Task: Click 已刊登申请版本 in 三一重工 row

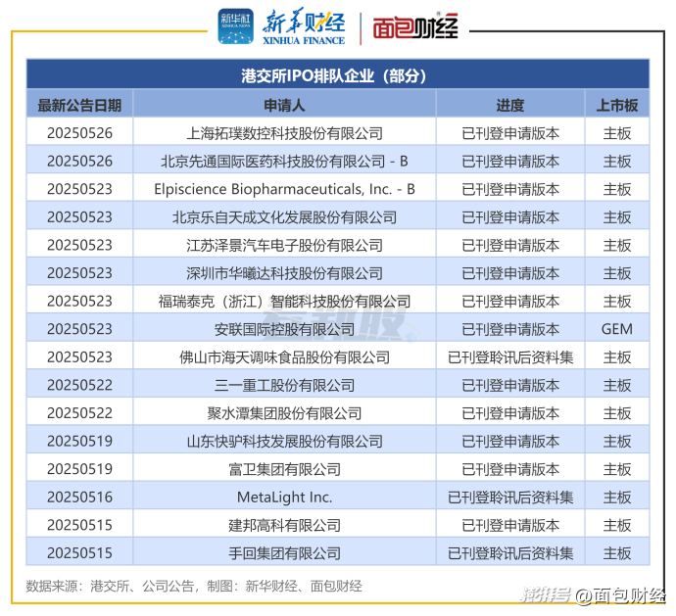Action: click(510, 386)
